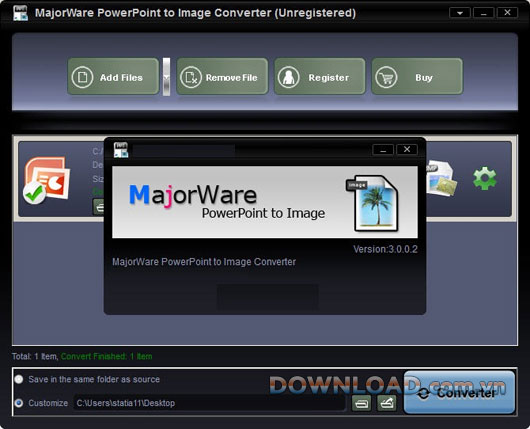The width and height of the screenshot is (530, 429).
Task: Click the output path field showing Desktop
Action: [210, 403]
